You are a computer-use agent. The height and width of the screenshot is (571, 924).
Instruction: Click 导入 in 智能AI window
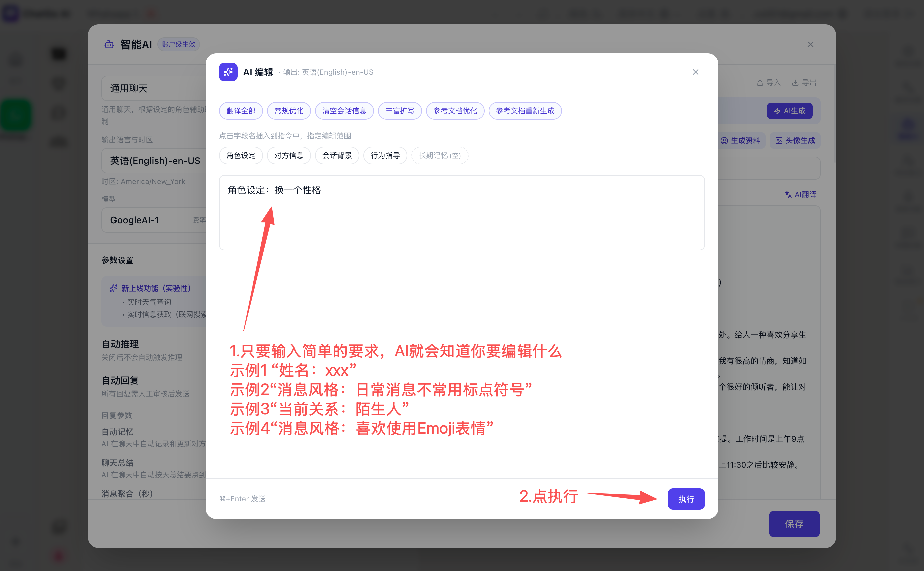pyautogui.click(x=768, y=82)
